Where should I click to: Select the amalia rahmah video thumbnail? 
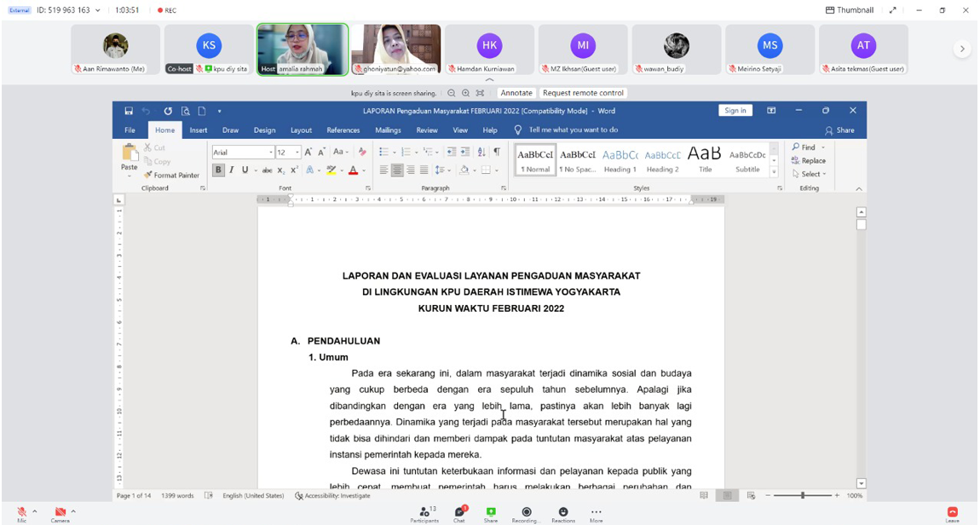(x=303, y=49)
